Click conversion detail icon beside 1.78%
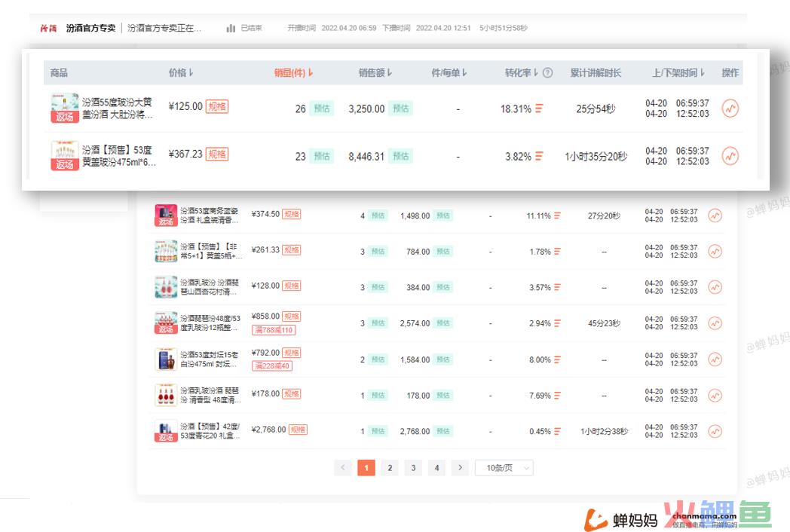This screenshot has height=532, width=790. 557,252
